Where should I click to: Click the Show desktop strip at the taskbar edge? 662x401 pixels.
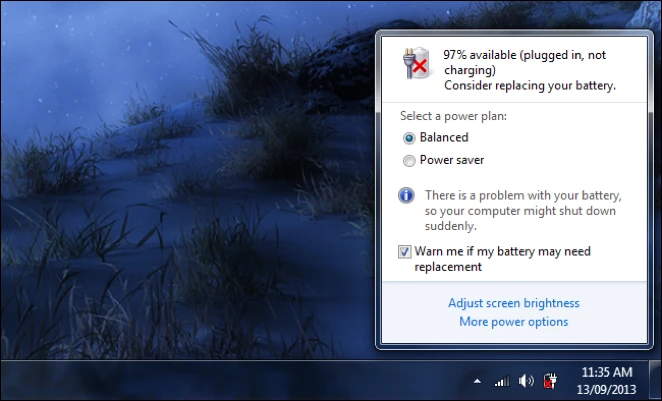click(x=656, y=381)
